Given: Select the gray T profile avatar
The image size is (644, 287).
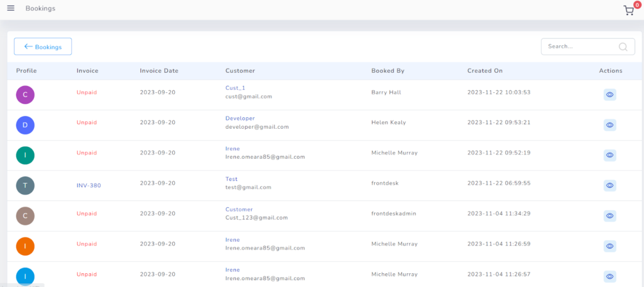Looking at the screenshot, I should click(x=25, y=185).
